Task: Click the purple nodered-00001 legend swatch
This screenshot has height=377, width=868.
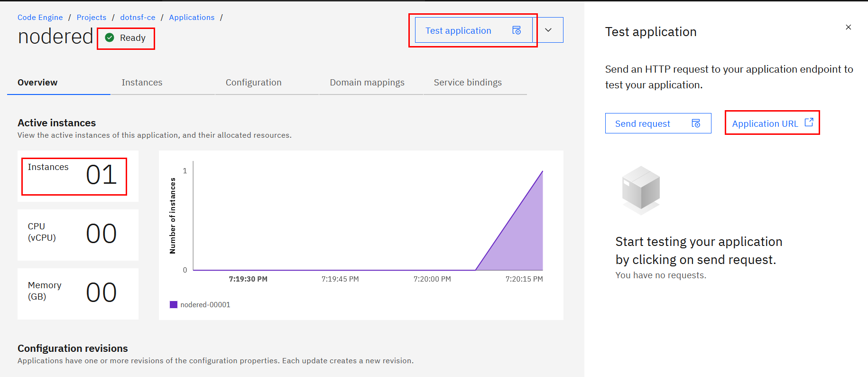Action: pyautogui.click(x=174, y=305)
